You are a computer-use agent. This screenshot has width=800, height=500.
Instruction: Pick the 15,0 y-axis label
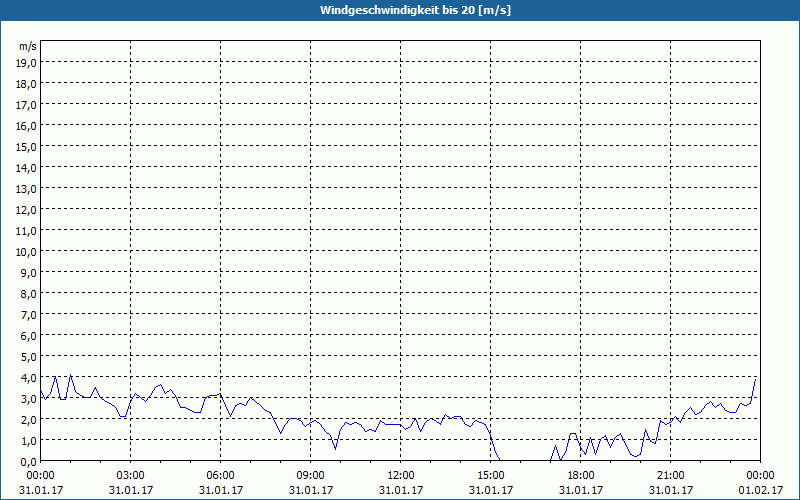[26, 146]
